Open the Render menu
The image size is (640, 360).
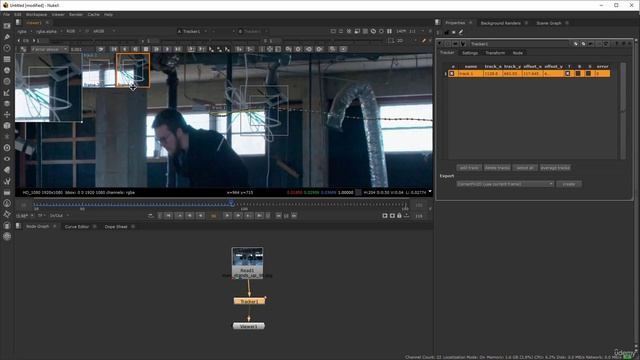click(76, 14)
